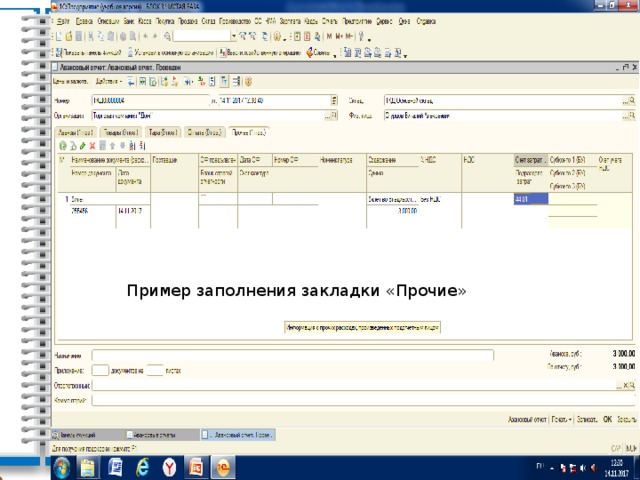The width and height of the screenshot is (640, 480).
Task: Select the highlighted cost account cell 44.01
Action: (x=531, y=199)
